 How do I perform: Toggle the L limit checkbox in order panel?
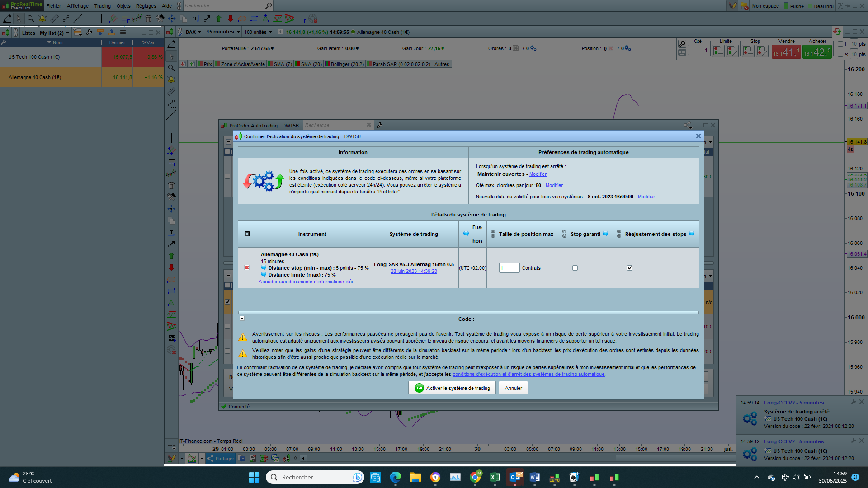coord(840,44)
